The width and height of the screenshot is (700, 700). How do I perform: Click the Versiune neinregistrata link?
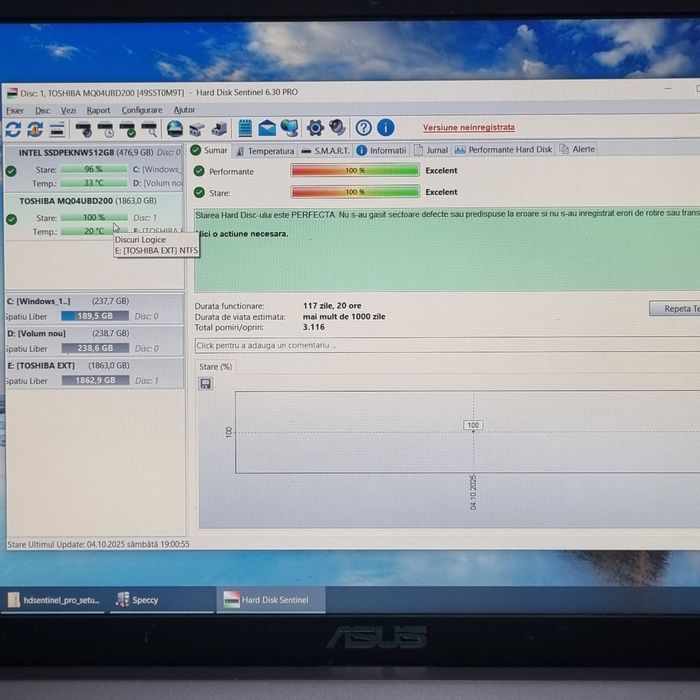pos(469,127)
